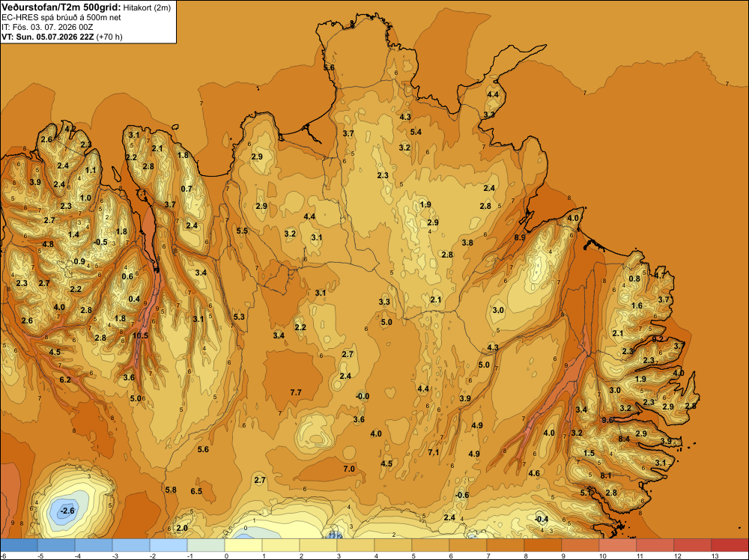The width and height of the screenshot is (749, 560).
Task: Click the 1.4 temperature value
Action: [x=73, y=235]
